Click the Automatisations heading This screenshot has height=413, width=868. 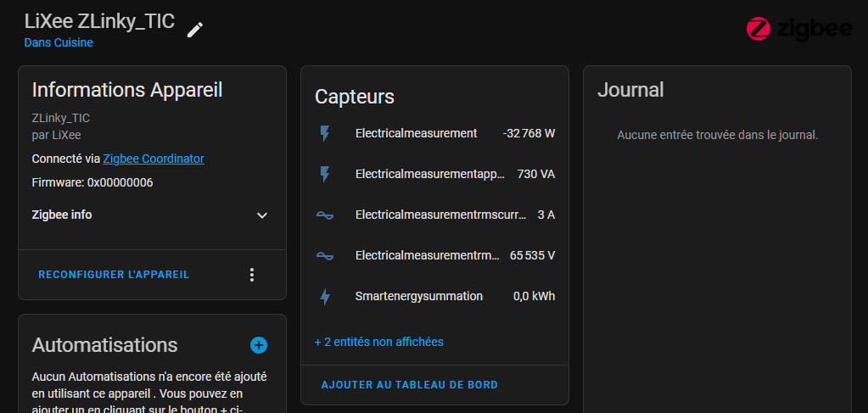104,345
